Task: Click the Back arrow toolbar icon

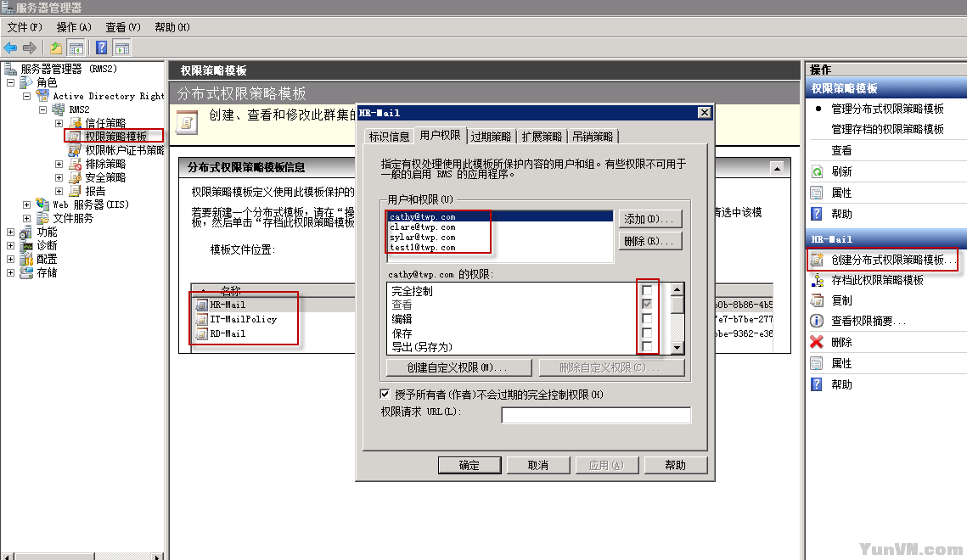Action: [x=10, y=48]
